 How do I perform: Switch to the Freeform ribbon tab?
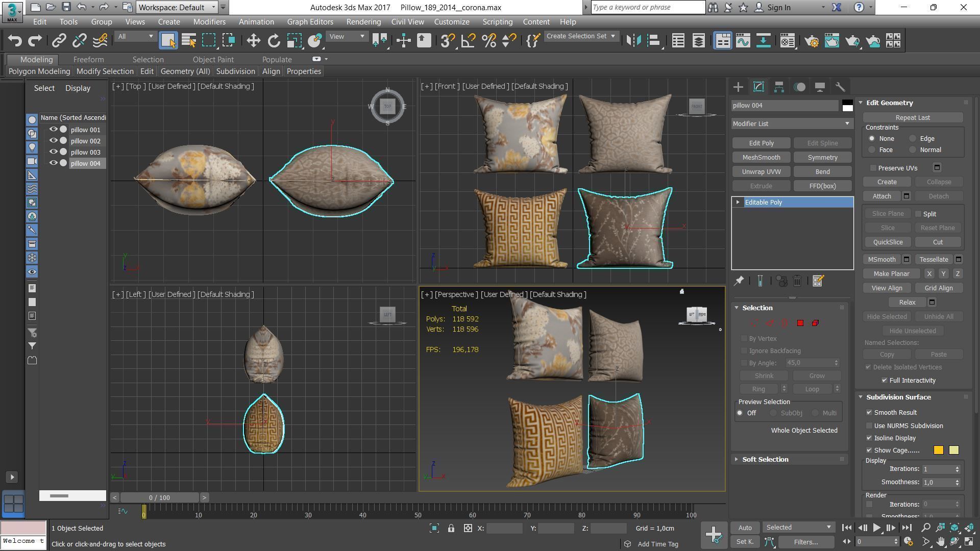pos(88,60)
